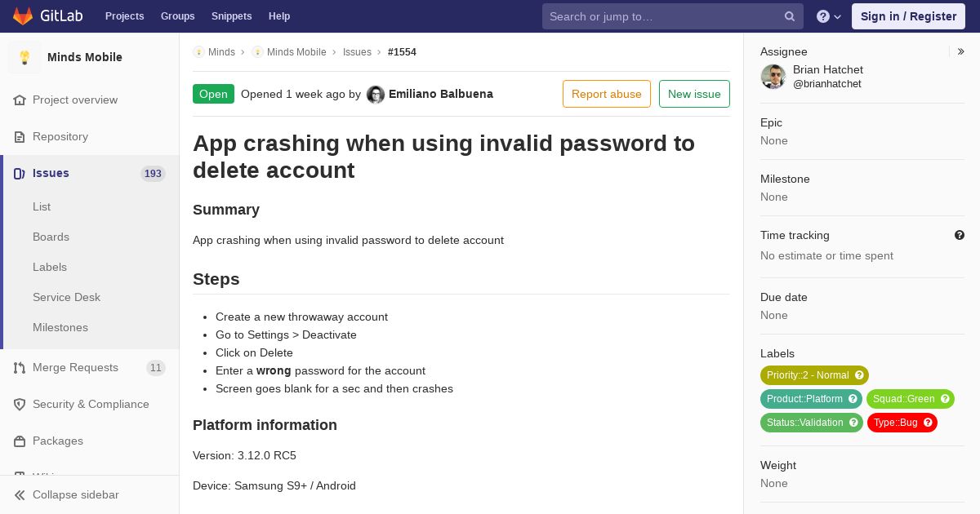Open the Groups menu in navbar
Screen dimensions: 980x514
click(177, 16)
